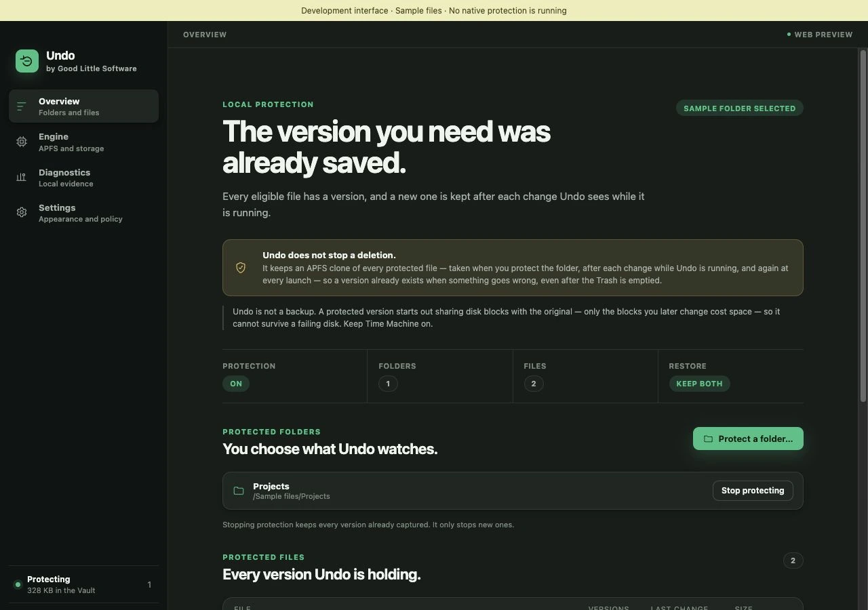The image size is (868, 610).
Task: Open the Diagnostics section
Action: click(83, 178)
